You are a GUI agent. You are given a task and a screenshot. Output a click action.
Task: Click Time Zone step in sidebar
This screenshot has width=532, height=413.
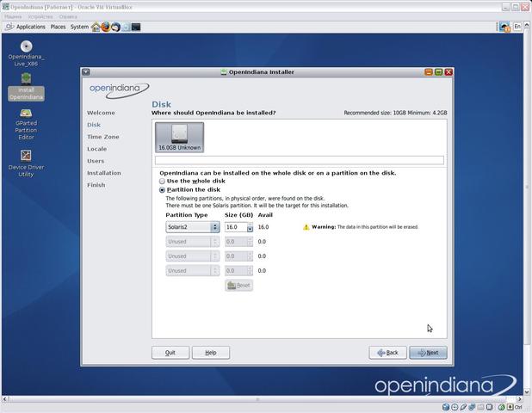102,137
